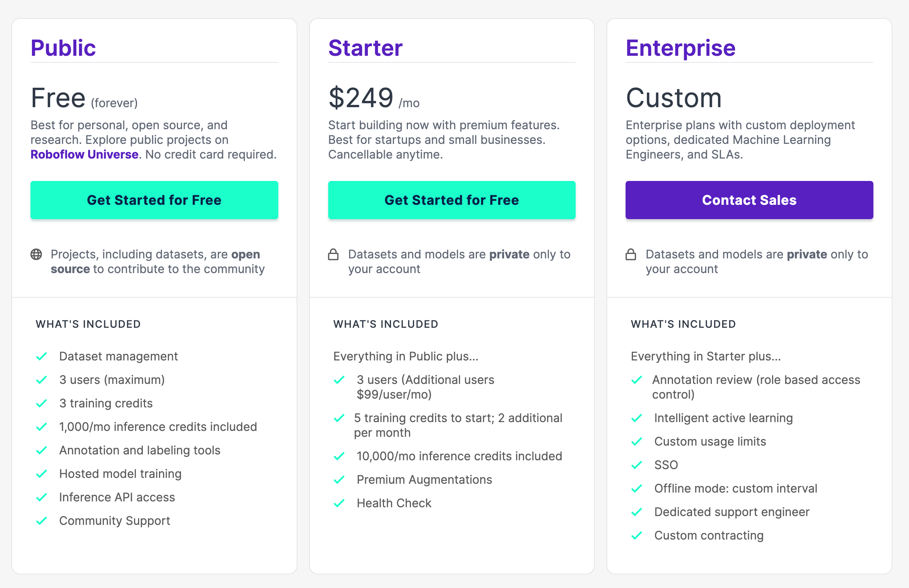The width and height of the screenshot is (909, 588).
Task: Click the globe icon on the Public plan
Action: [36, 255]
